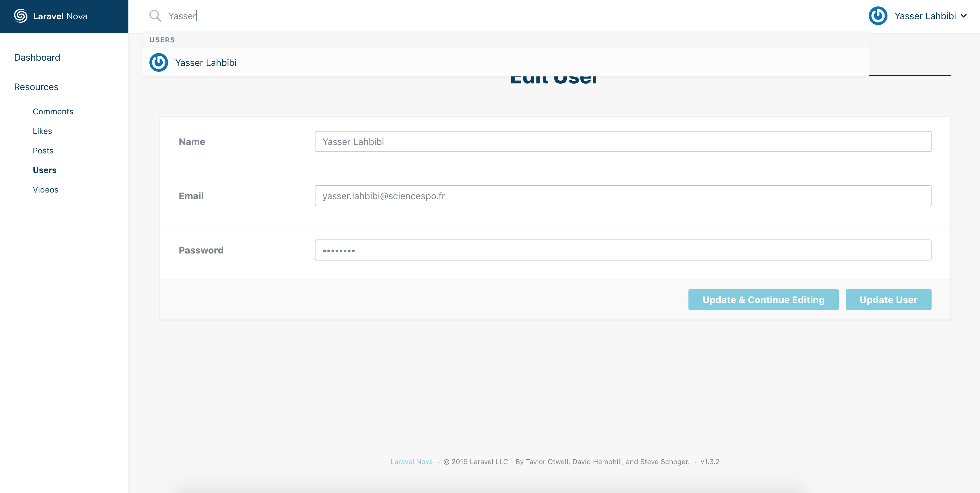The width and height of the screenshot is (980, 493).
Task: Focus the Name input field
Action: pos(623,141)
